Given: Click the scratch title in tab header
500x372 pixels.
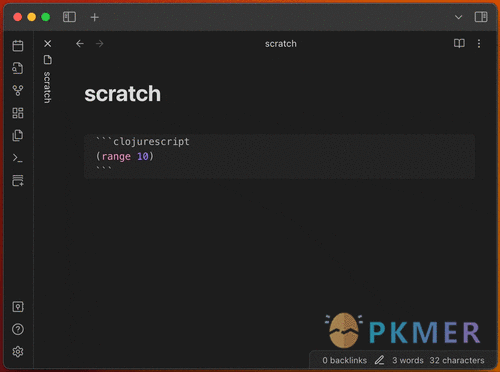Looking at the screenshot, I should tap(281, 44).
